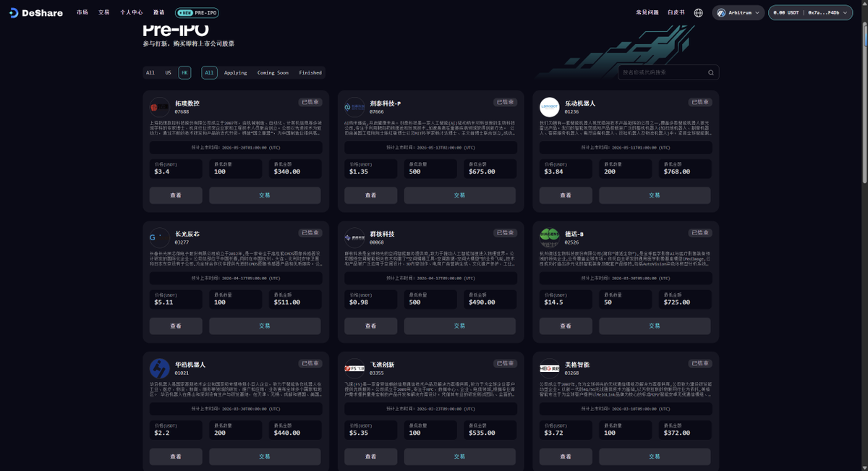The image size is (868, 471).
Task: Open the 交易 nav menu
Action: coord(104,12)
